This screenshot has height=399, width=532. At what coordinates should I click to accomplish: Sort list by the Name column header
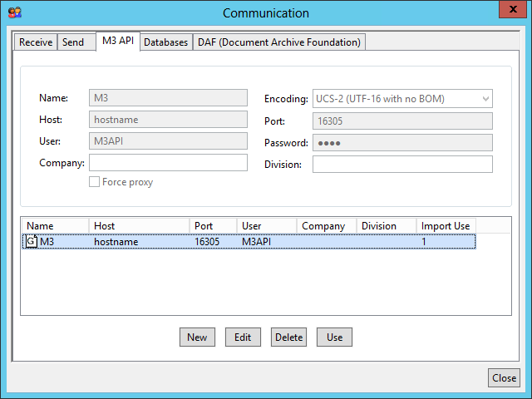[55, 226]
